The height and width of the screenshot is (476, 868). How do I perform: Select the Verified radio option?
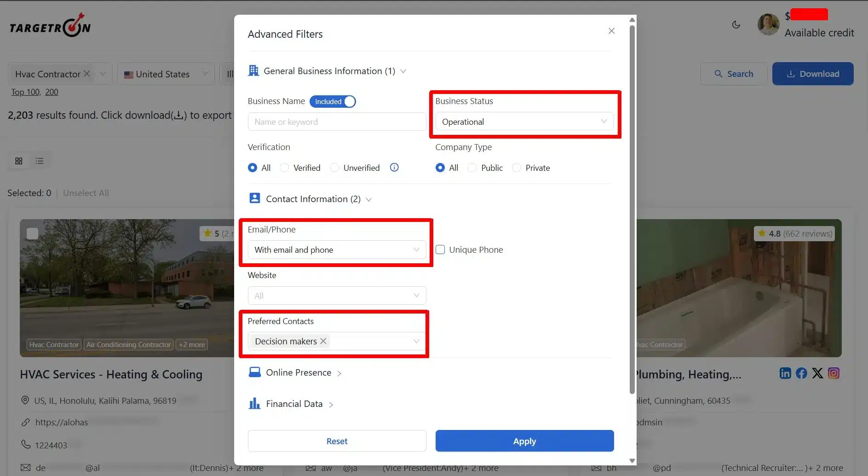point(285,168)
